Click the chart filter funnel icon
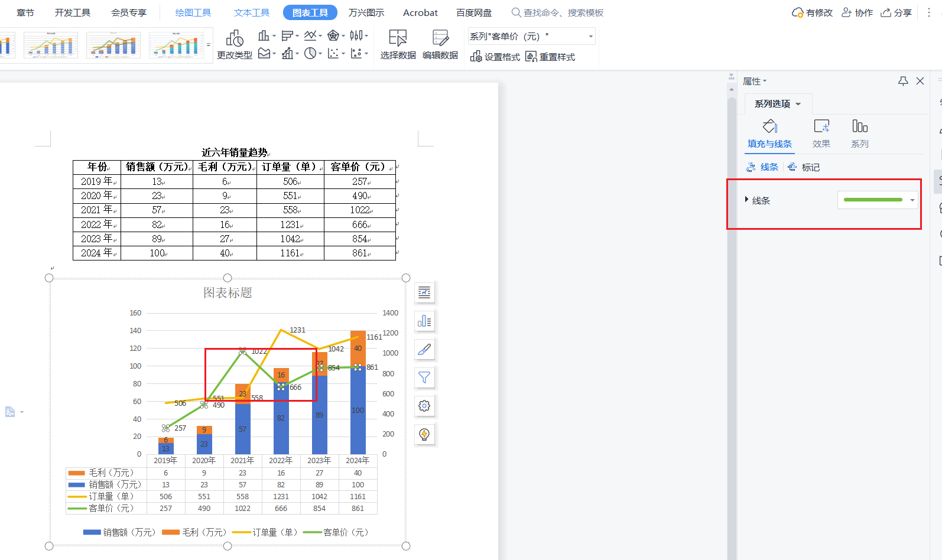 pos(424,377)
